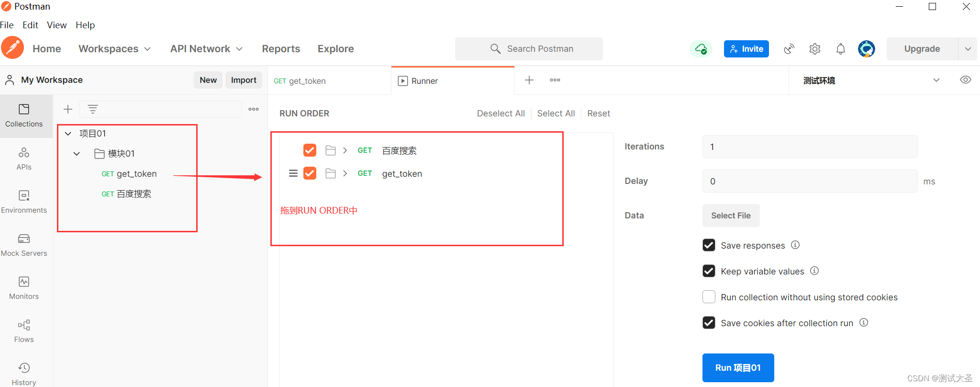
Task: Open Flows in the sidebar
Action: pos(24,331)
